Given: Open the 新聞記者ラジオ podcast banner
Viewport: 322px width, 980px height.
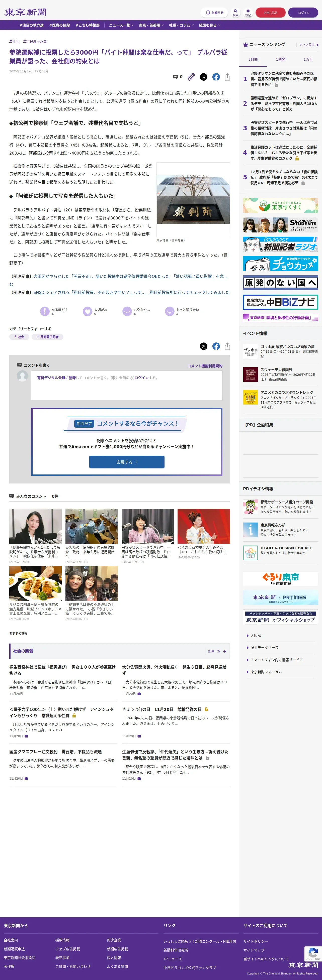Looking at the screenshot, I should click(x=280, y=244).
